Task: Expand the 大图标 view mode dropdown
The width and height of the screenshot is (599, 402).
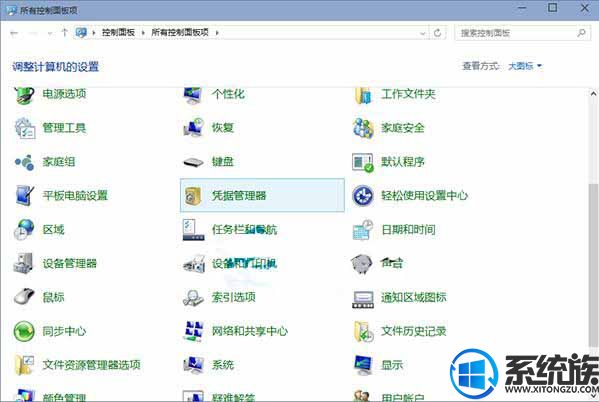Action: tap(525, 66)
